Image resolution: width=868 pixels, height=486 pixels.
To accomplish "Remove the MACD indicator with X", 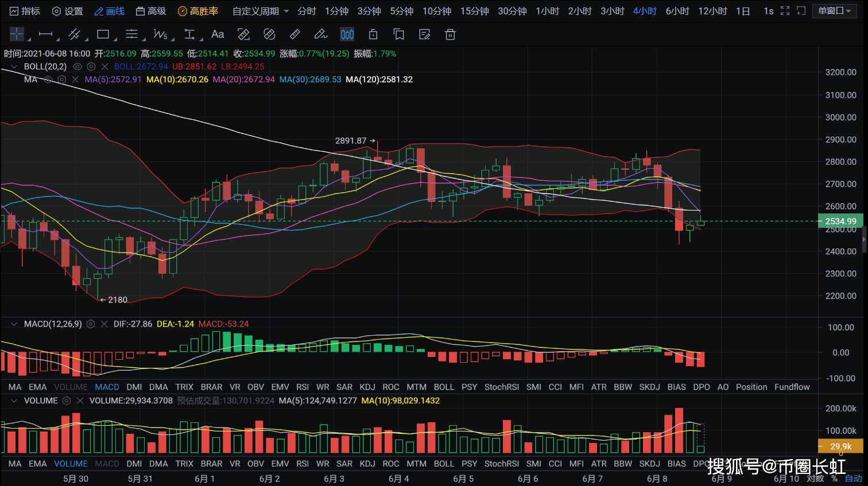I will pyautogui.click(x=104, y=324).
